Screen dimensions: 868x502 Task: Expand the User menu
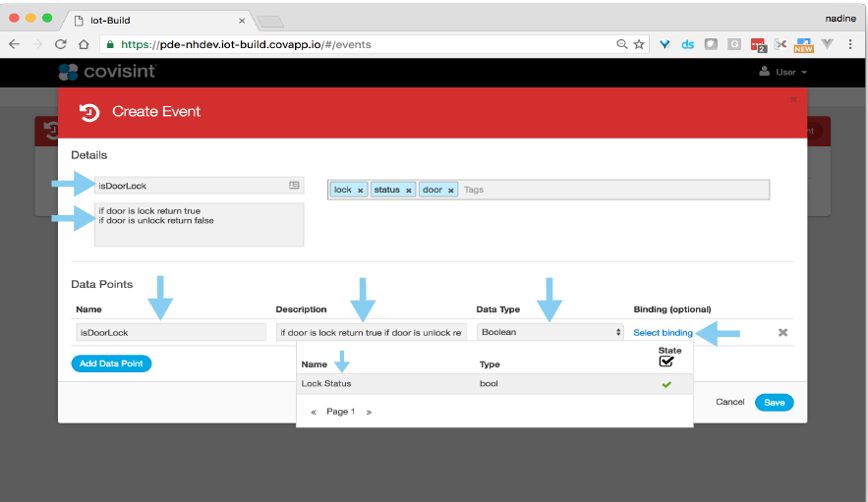pyautogui.click(x=783, y=72)
